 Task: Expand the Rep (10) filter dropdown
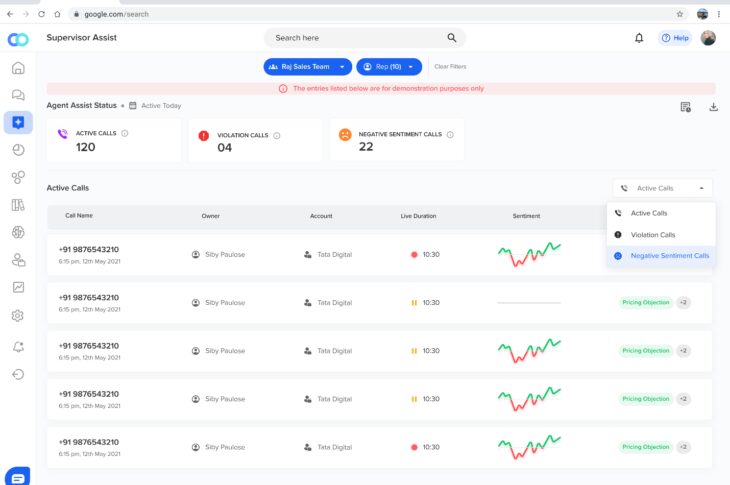tap(389, 66)
